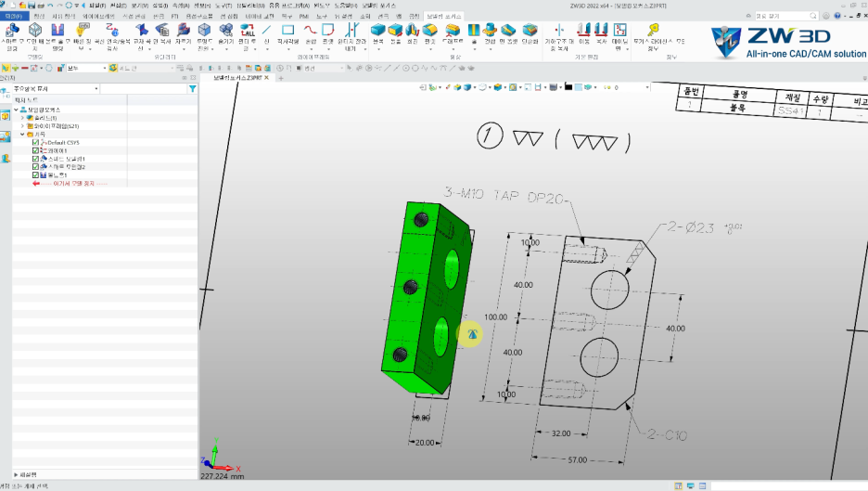Open the dropdown arrow under Rectangle tool
The width and height of the screenshot is (868, 491).
click(x=287, y=49)
